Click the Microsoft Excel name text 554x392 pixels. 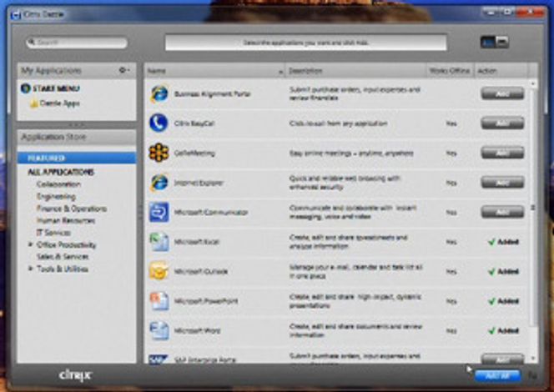coord(197,242)
